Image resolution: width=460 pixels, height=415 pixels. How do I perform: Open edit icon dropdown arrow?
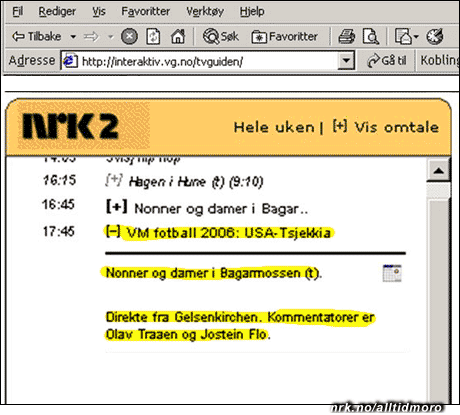[x=416, y=37]
